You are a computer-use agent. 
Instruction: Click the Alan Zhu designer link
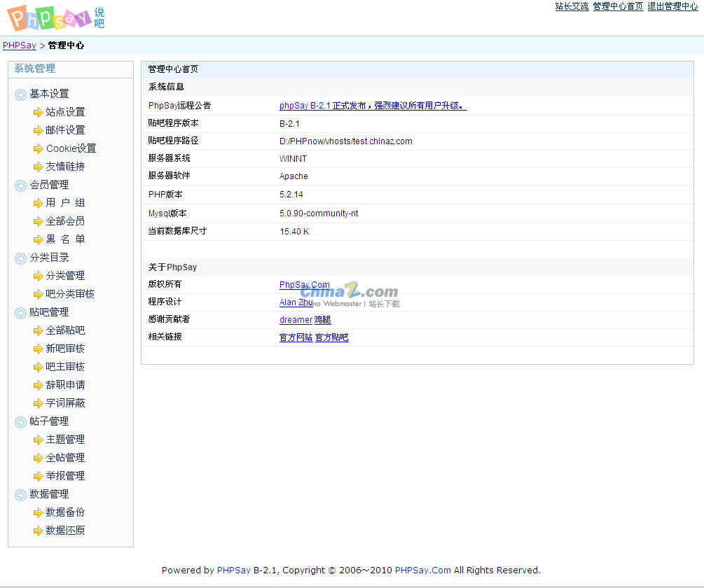click(296, 302)
